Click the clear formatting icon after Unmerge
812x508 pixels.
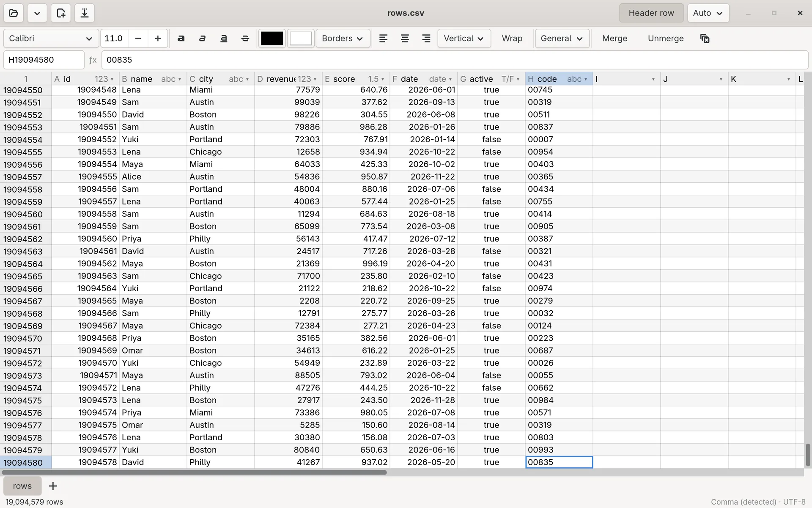705,39
